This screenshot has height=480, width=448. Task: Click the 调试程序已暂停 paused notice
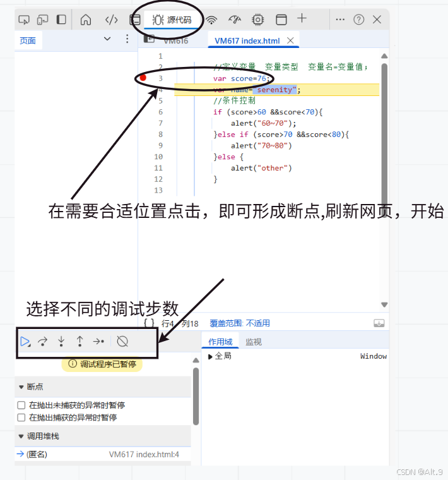[102, 364]
